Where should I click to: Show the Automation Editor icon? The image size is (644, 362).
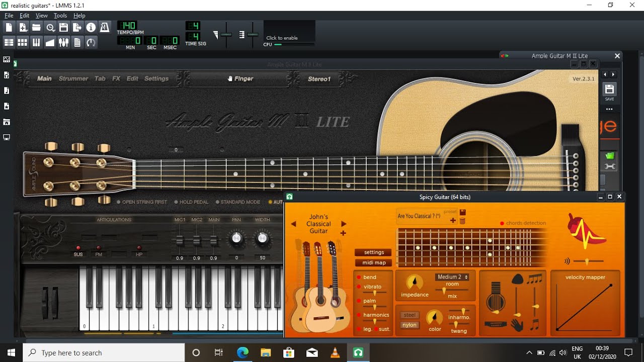(50, 43)
